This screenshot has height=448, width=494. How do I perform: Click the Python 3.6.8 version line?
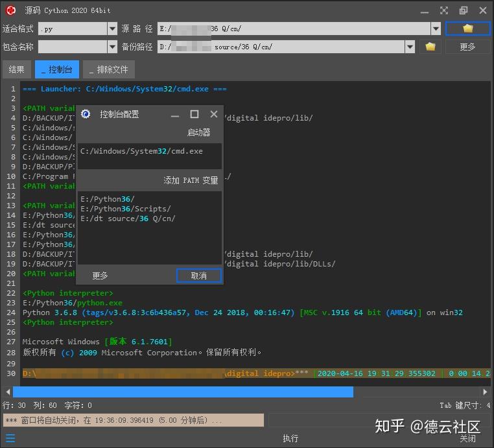click(x=242, y=312)
